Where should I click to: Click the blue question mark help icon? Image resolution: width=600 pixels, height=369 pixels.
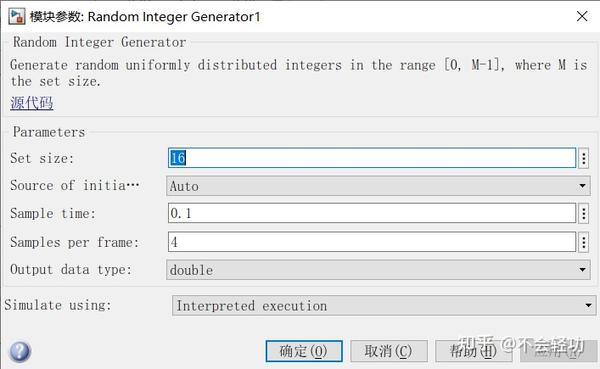pos(20,351)
